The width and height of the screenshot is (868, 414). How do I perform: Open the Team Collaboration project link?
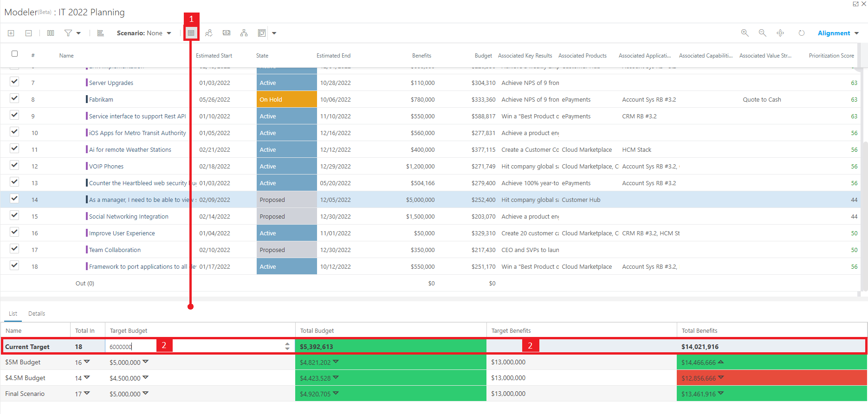point(115,250)
